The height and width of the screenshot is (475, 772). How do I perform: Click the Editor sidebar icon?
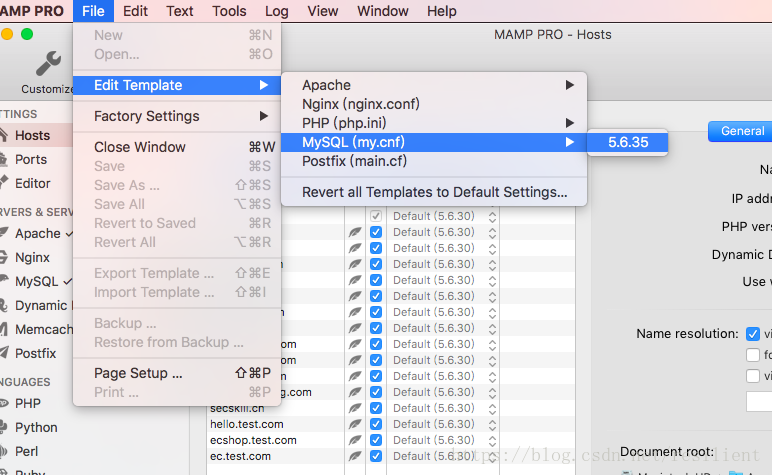pos(3,183)
